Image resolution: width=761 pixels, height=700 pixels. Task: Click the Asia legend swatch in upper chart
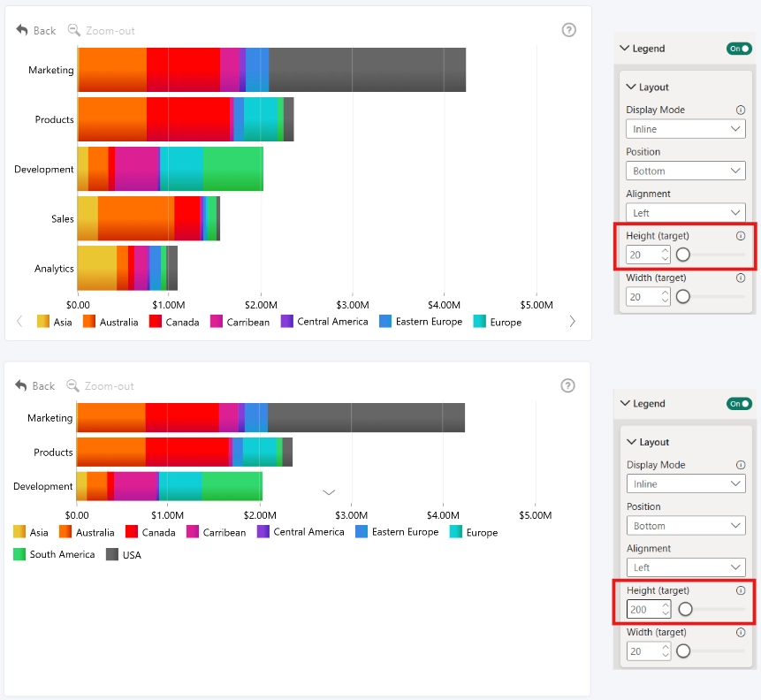(x=43, y=322)
